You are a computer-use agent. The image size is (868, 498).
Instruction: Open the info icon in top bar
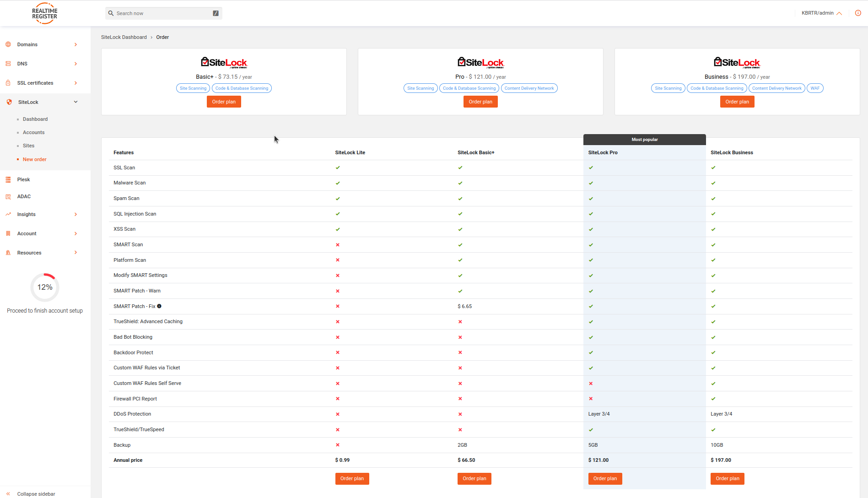tap(858, 13)
